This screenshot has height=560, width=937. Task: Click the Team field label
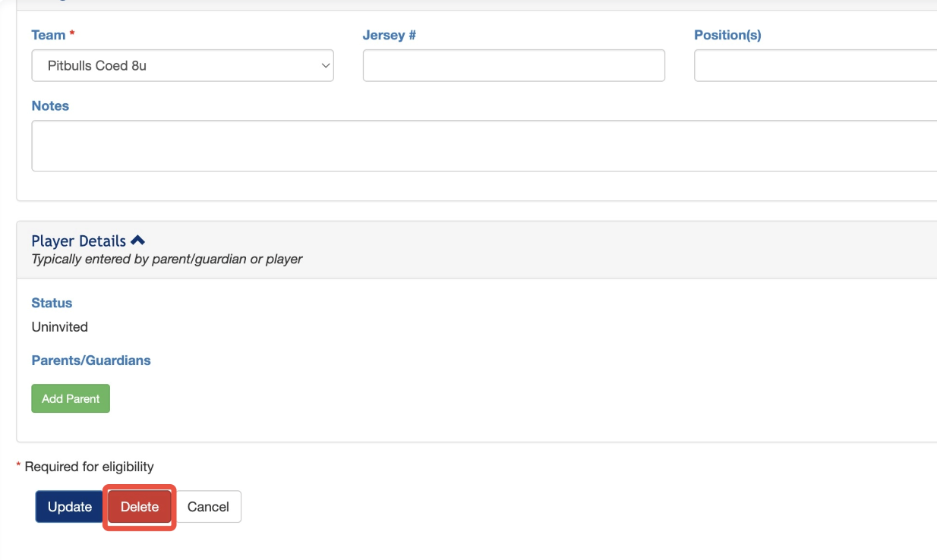[x=48, y=35]
